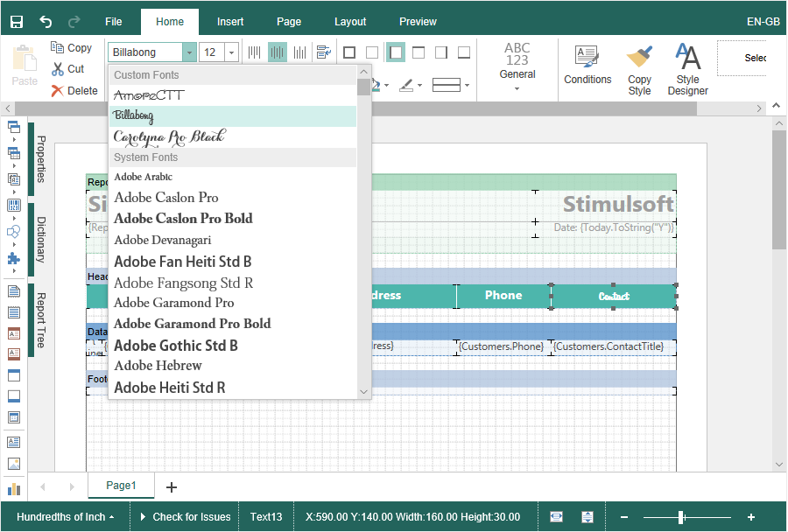Screen dimensions: 788x532
Task: Click the Cut button
Action: [x=67, y=69]
